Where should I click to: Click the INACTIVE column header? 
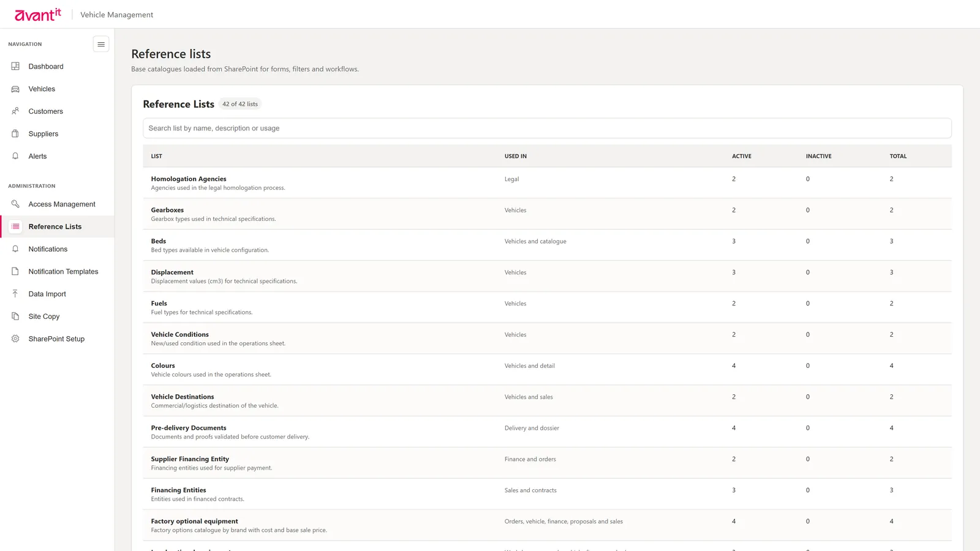818,156
